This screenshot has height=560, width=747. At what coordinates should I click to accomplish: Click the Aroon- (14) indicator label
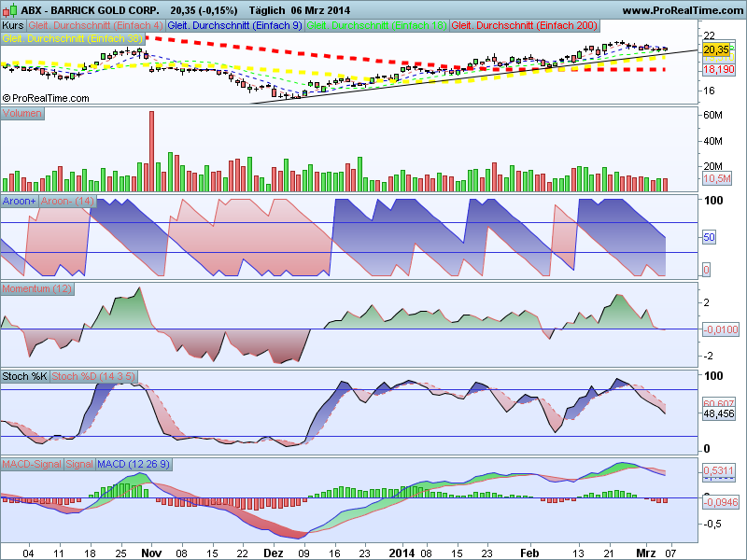point(67,201)
